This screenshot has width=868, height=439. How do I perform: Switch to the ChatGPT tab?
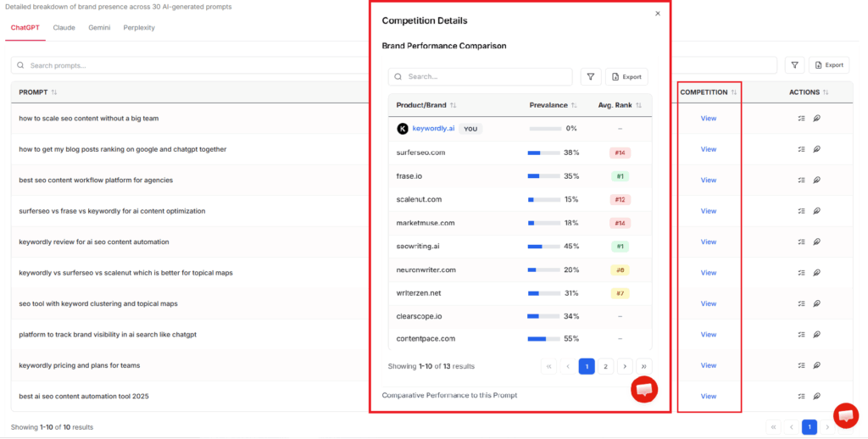25,28
